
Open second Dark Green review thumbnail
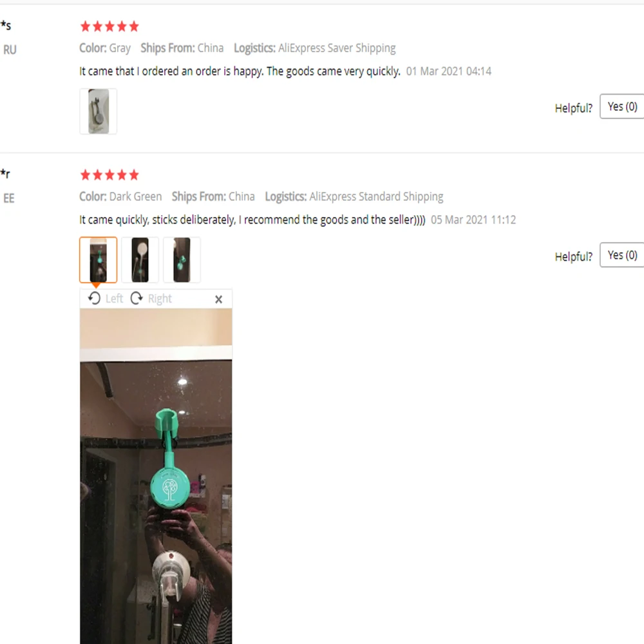click(140, 260)
